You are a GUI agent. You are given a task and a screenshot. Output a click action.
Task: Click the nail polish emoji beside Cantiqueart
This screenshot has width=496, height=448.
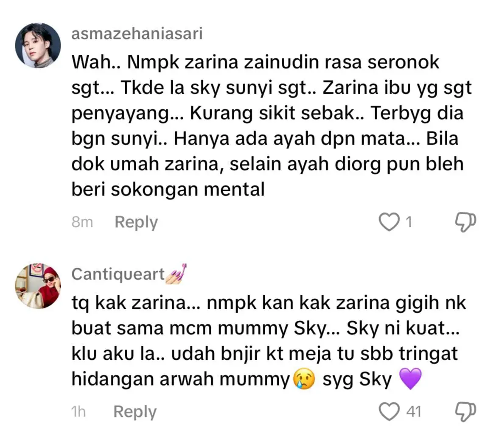click(176, 274)
